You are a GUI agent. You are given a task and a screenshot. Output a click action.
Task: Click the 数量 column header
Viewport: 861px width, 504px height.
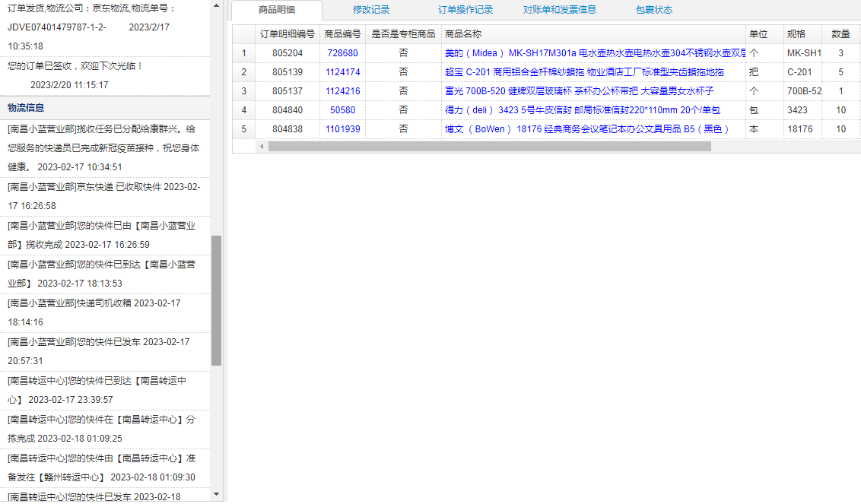click(x=840, y=34)
